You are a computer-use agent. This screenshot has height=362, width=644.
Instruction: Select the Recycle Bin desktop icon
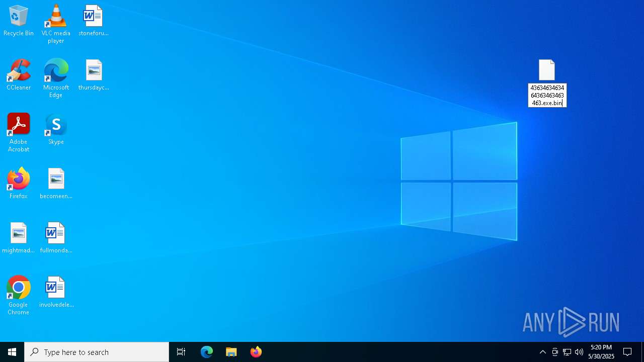19,20
